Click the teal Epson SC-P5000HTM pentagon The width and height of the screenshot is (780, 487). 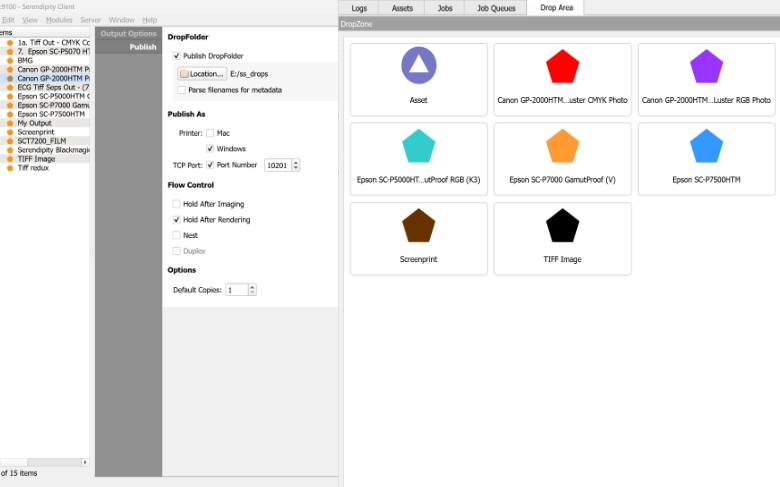point(419,147)
